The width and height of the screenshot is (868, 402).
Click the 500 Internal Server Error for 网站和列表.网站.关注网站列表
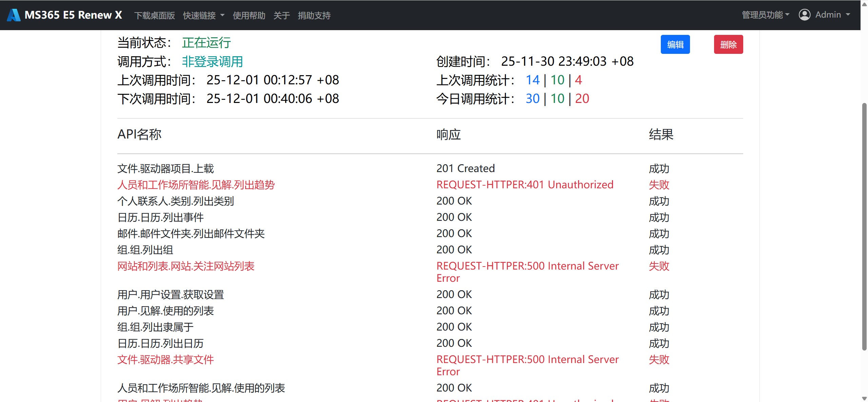(528, 272)
